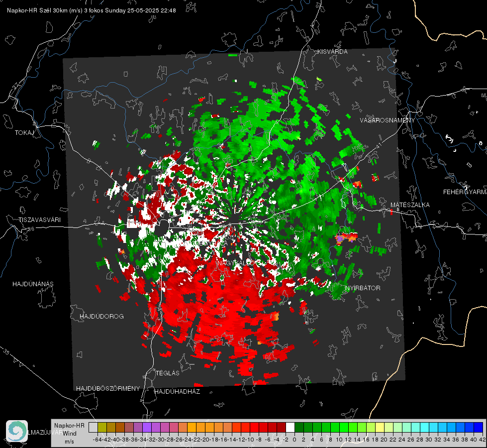Screen dimensions: 487x448
Task: Click the 0 value in the legend scale
Action: point(294,440)
